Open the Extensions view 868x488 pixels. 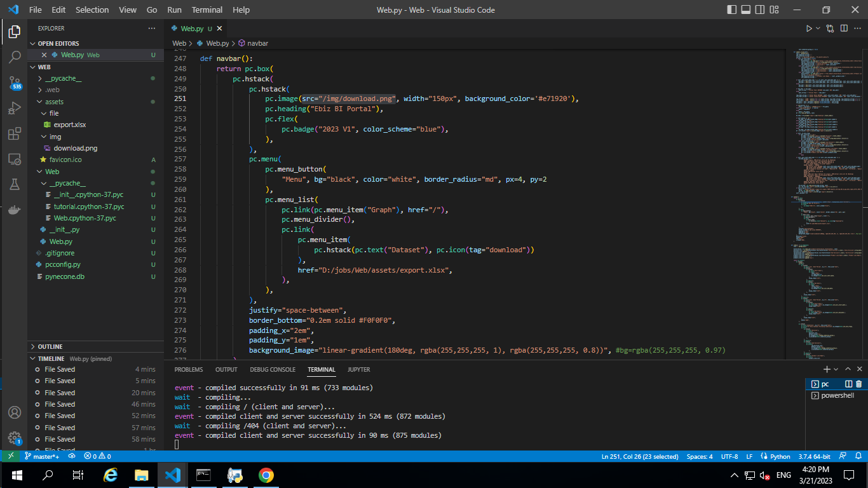(15, 134)
